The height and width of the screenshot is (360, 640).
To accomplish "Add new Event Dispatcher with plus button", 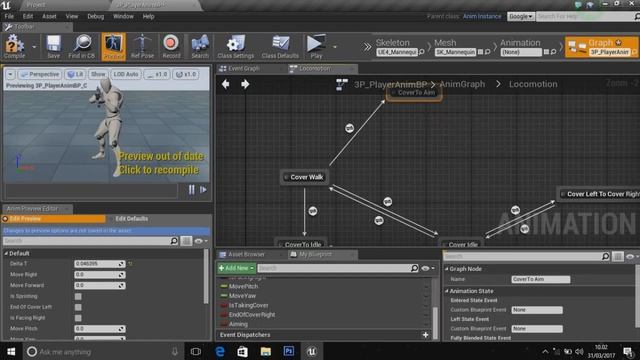I will 425,335.
